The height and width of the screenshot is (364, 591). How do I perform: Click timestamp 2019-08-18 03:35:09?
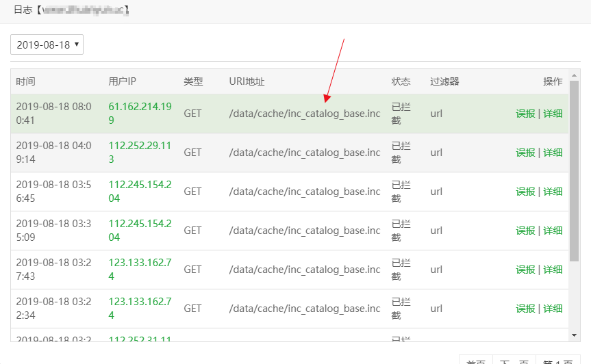coord(53,231)
